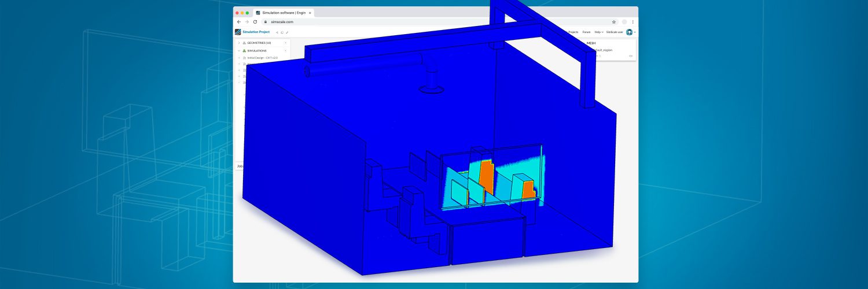Click the browser forward arrow
Image resolution: width=868 pixels, height=289 pixels.
[247, 22]
